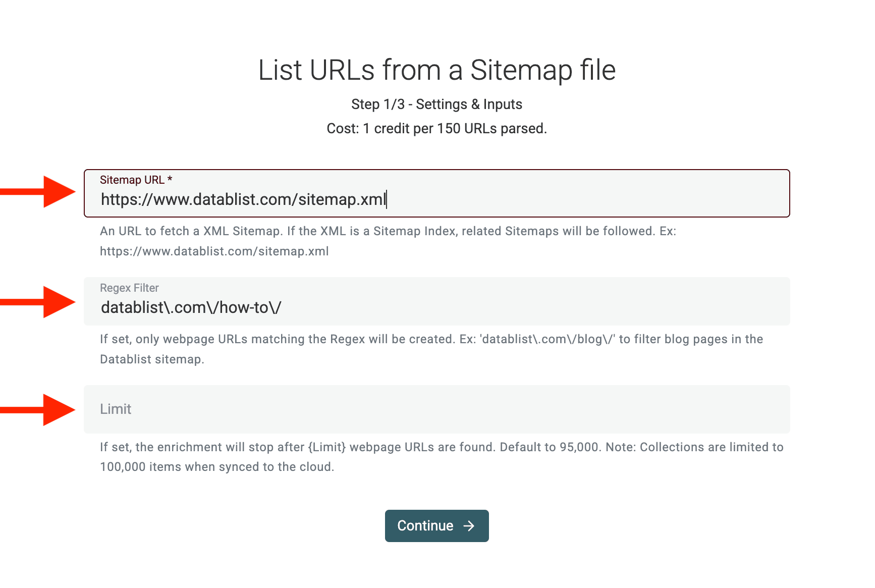
Task: Click the credit cost information line
Action: click(437, 129)
